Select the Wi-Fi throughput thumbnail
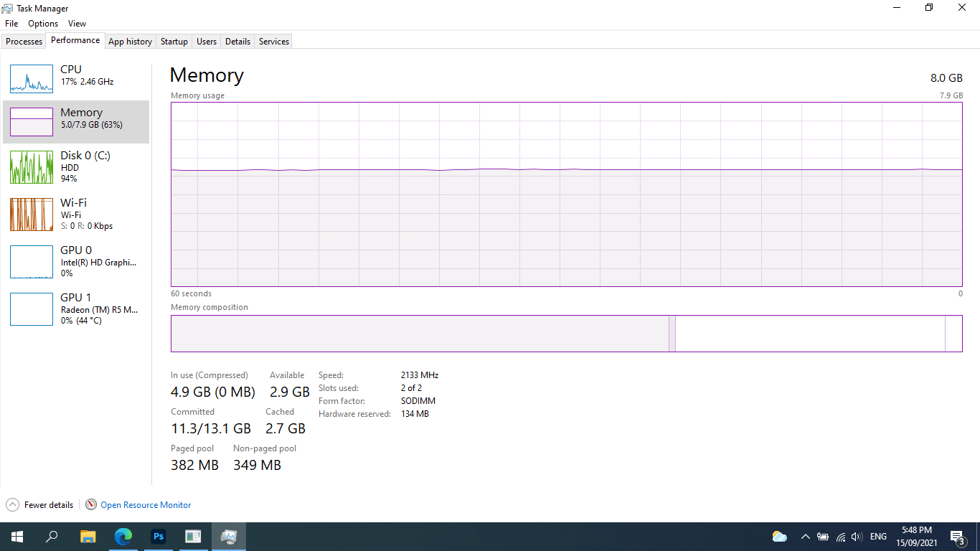The width and height of the screenshot is (980, 551). [x=32, y=214]
